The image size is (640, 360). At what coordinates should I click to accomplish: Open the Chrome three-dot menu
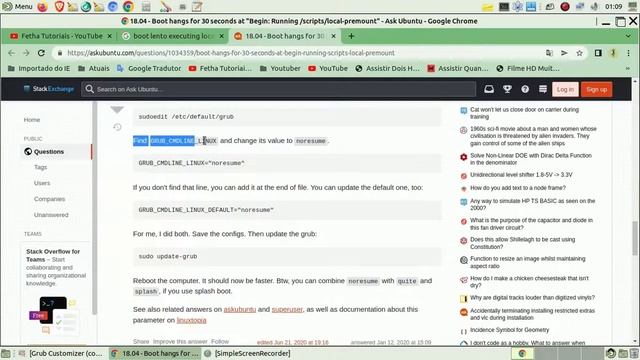pyautogui.click(x=629, y=53)
